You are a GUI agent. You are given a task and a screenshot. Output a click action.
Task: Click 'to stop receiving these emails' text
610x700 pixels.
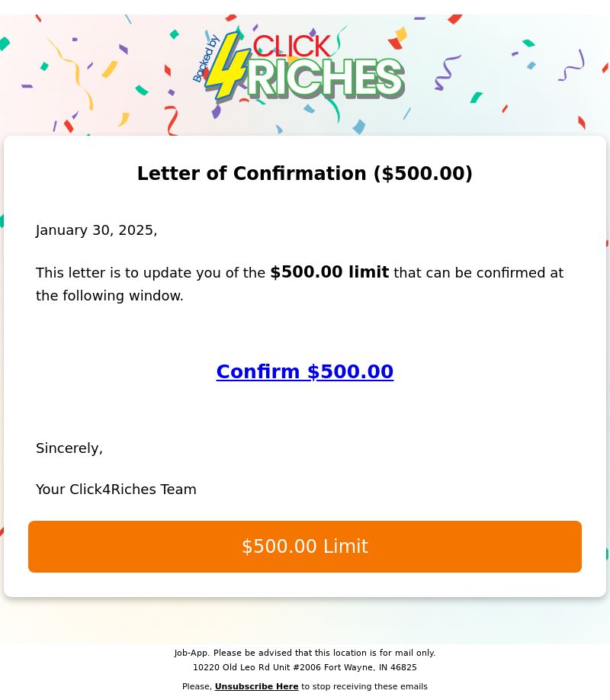tap(364, 686)
